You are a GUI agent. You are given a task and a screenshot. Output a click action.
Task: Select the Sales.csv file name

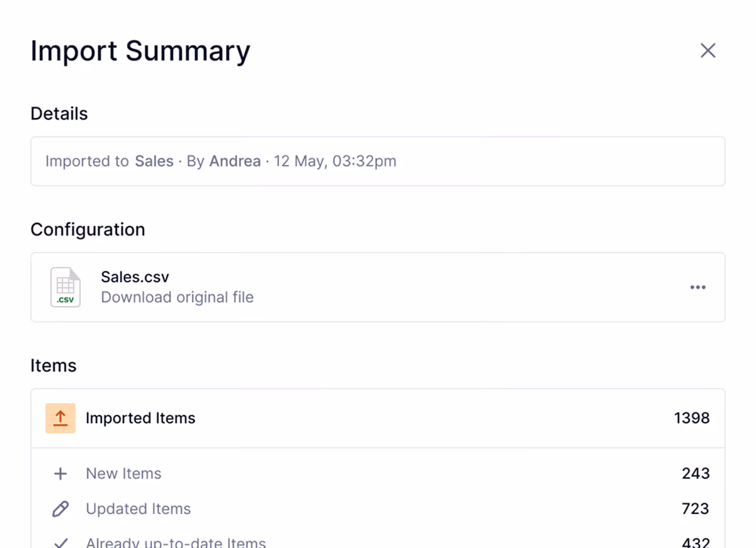click(x=135, y=277)
